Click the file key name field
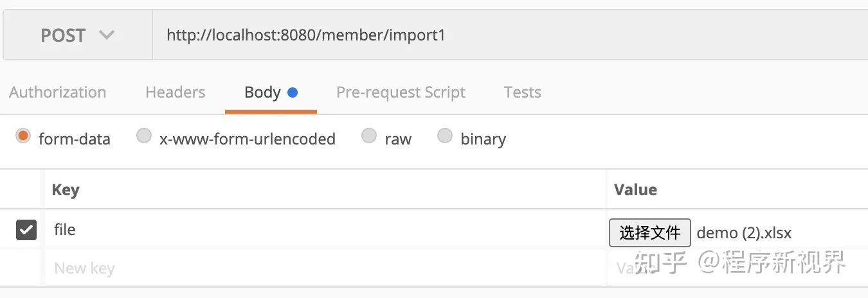The width and height of the screenshot is (868, 298). [x=321, y=230]
